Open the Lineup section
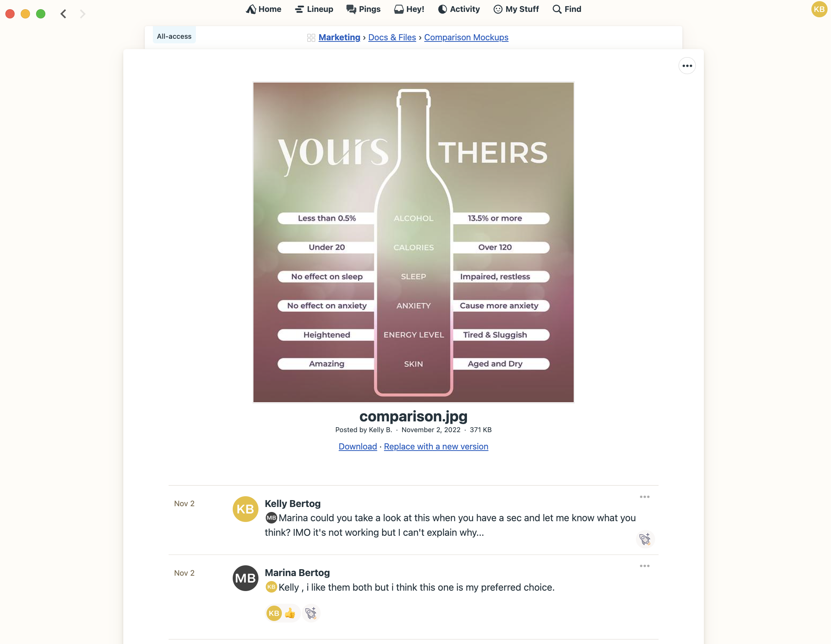Viewport: 831px width, 644px height. pyautogui.click(x=315, y=9)
